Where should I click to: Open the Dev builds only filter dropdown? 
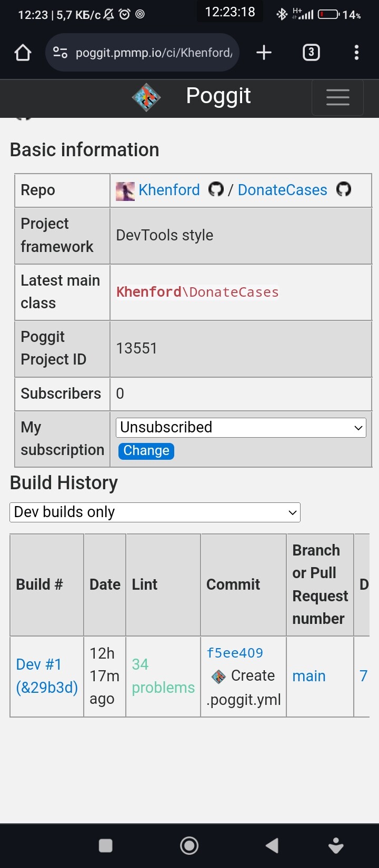(155, 512)
